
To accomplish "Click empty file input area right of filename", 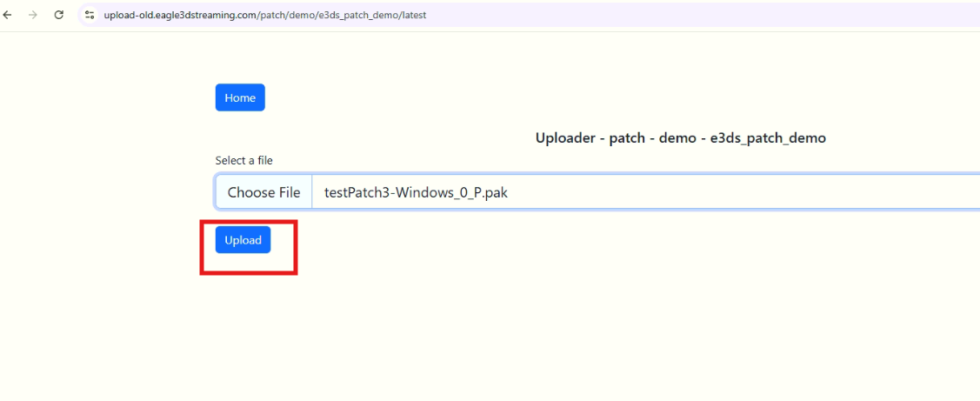I will 739,192.
